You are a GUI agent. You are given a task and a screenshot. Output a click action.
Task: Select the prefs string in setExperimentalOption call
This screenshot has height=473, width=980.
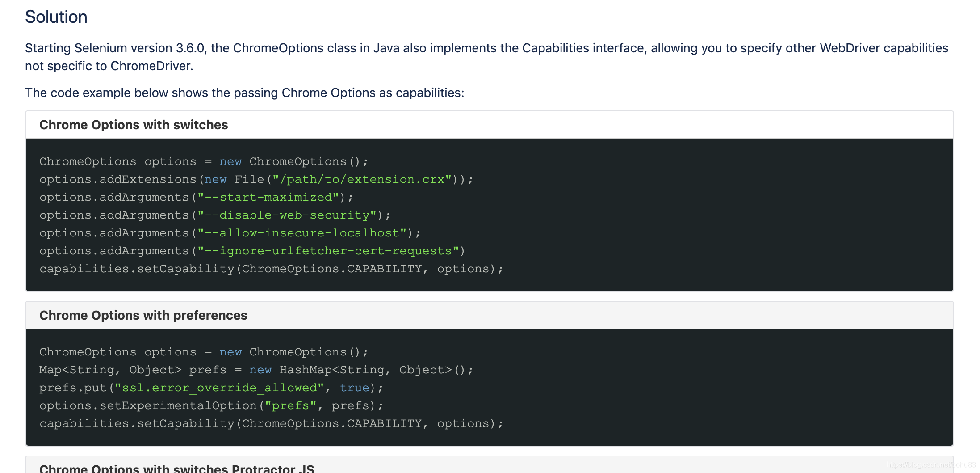tap(291, 405)
